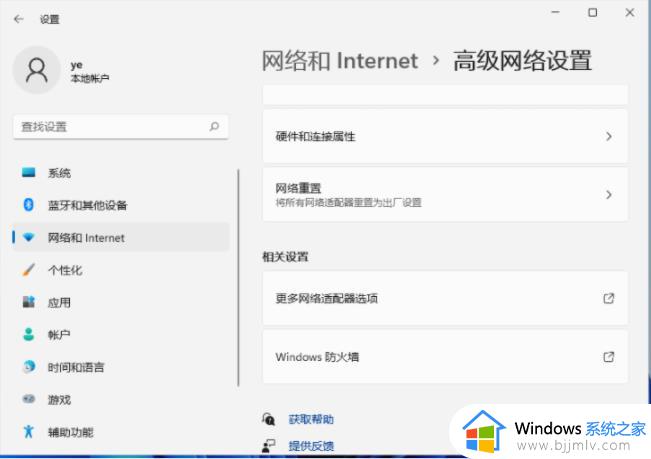Open external link icon for 更多网络适配器选项

click(608, 298)
